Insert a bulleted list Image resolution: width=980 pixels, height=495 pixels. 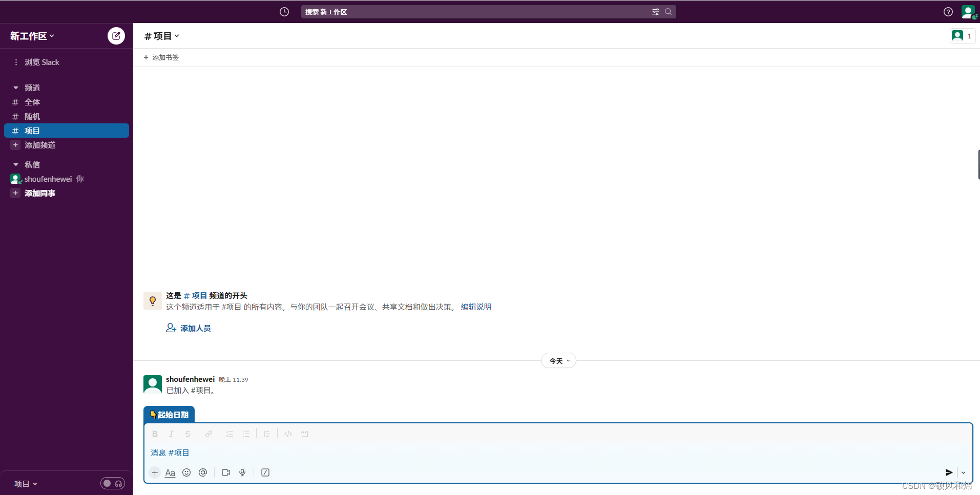click(x=246, y=434)
